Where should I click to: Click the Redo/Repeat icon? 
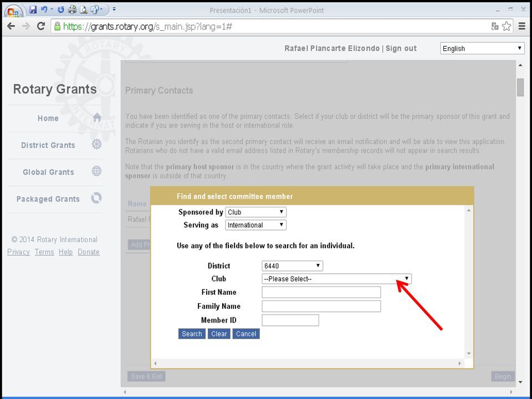tap(61, 9)
